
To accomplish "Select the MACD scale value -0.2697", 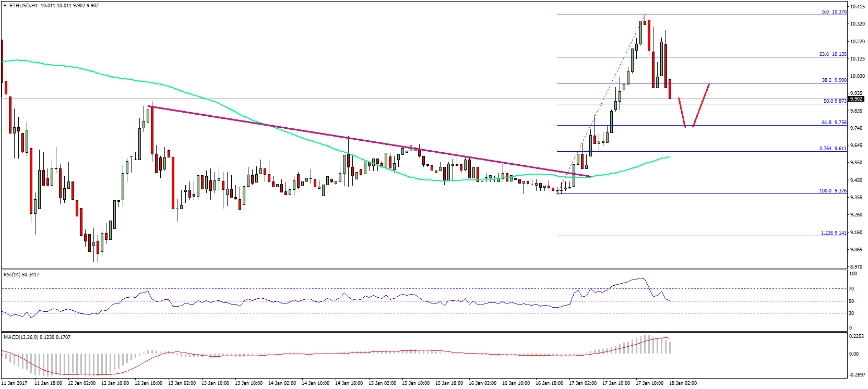I will pyautogui.click(x=856, y=375).
